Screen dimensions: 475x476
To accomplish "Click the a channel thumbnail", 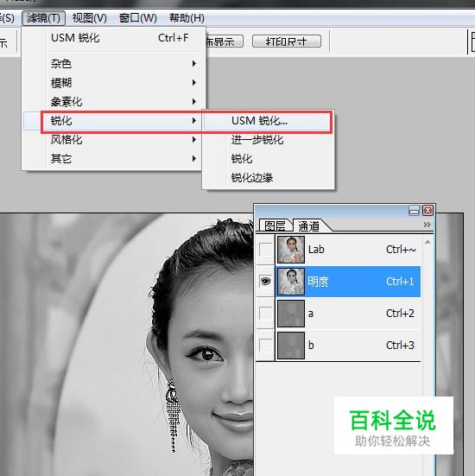I will pyautogui.click(x=291, y=314).
